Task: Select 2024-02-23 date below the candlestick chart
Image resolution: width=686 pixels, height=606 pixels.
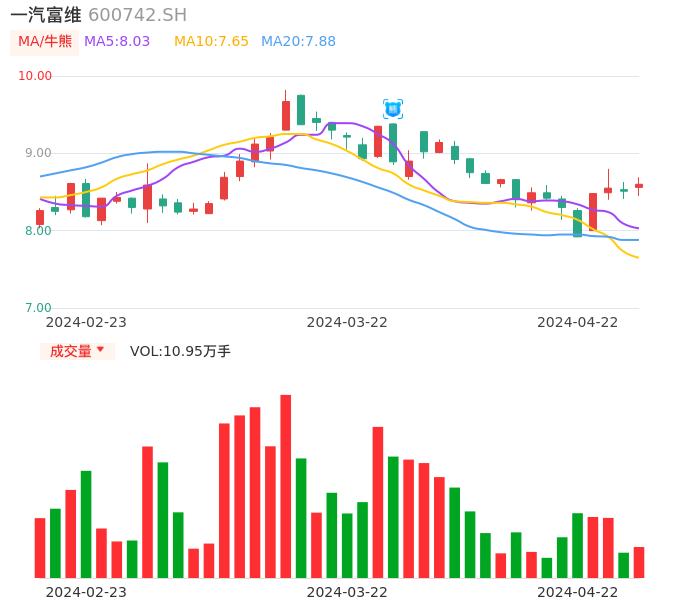Action: tap(86, 322)
